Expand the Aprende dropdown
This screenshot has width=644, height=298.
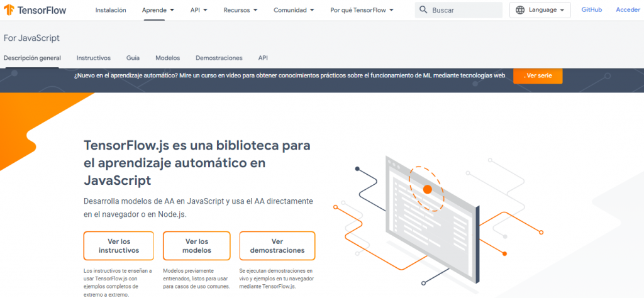tap(158, 10)
